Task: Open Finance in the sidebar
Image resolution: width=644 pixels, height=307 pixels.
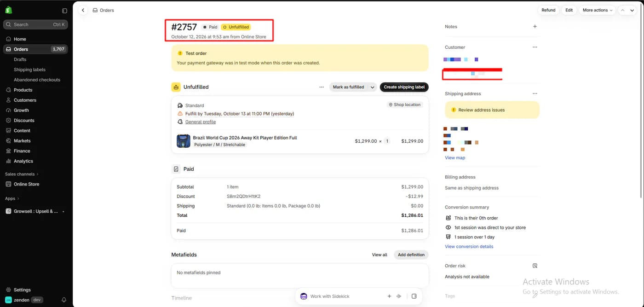Action: pyautogui.click(x=22, y=151)
